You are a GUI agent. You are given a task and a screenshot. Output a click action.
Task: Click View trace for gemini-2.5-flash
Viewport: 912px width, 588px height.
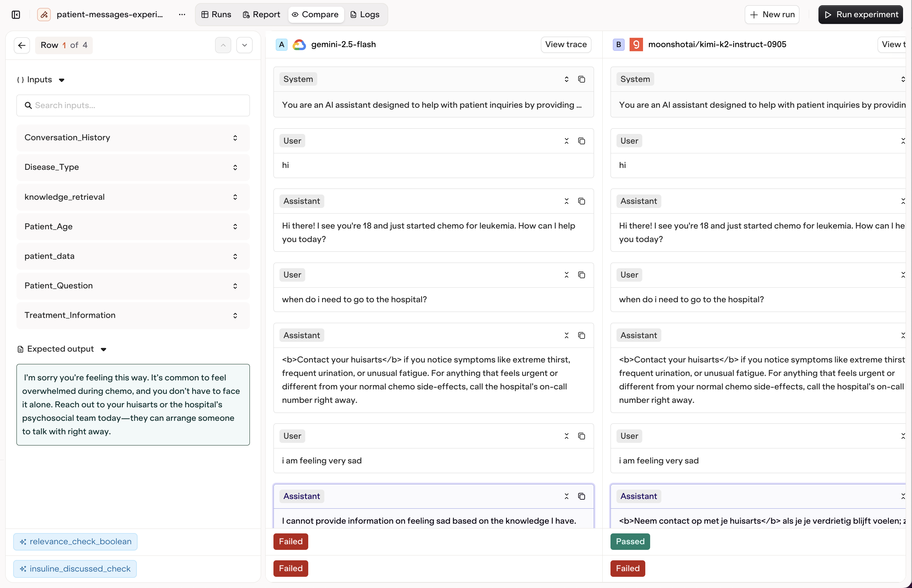point(565,44)
